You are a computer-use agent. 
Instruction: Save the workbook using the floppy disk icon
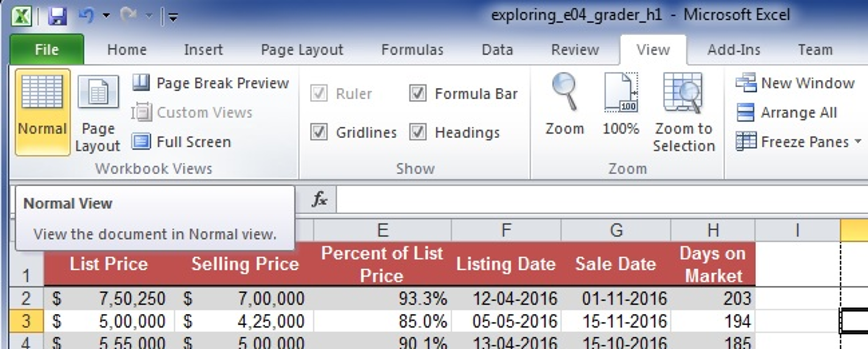(x=57, y=17)
